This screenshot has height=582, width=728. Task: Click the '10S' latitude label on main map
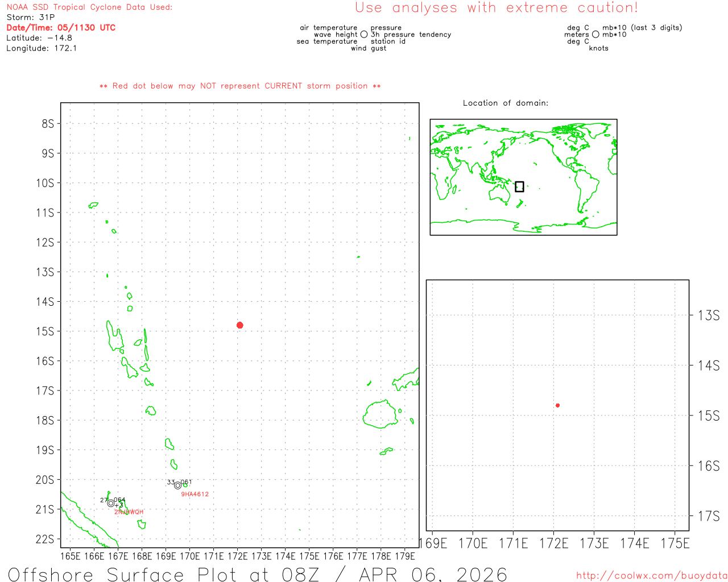click(45, 183)
